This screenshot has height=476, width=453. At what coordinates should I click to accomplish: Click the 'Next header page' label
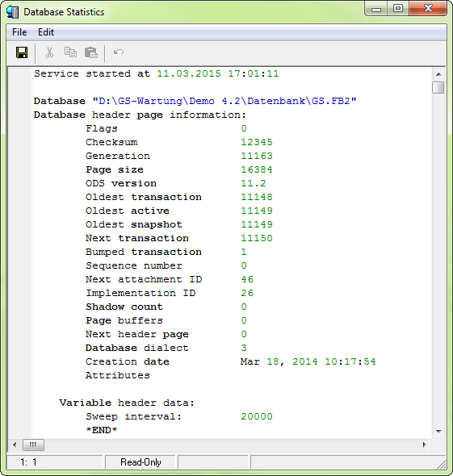[x=137, y=334]
